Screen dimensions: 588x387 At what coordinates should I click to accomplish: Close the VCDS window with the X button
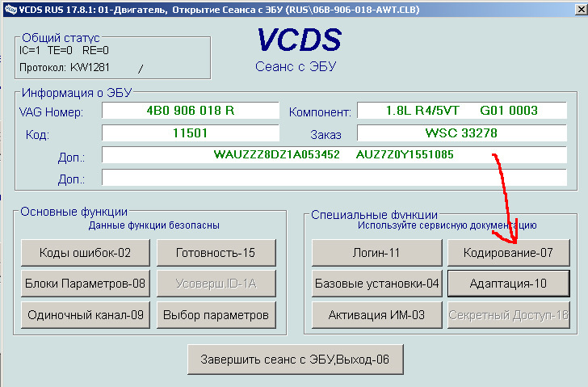click(x=581, y=10)
